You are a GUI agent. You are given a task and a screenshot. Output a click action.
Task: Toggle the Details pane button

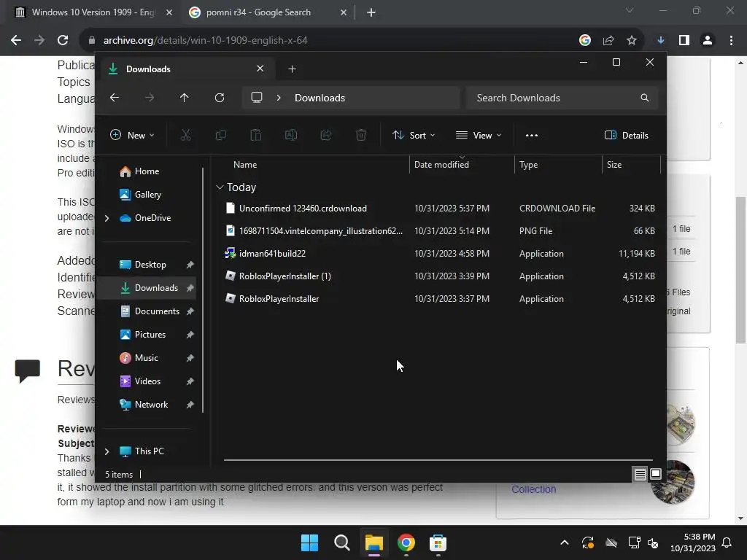pos(627,135)
